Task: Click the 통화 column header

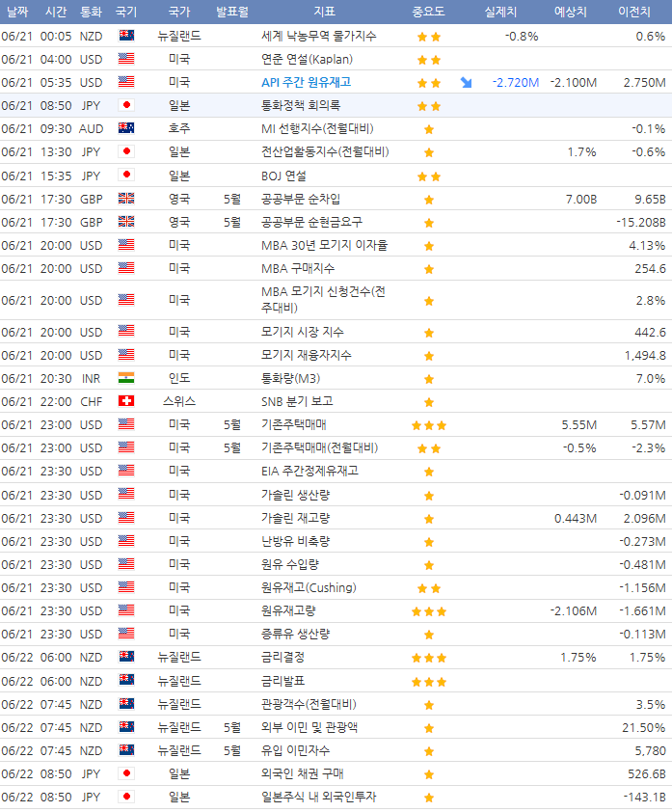Action: (x=92, y=12)
